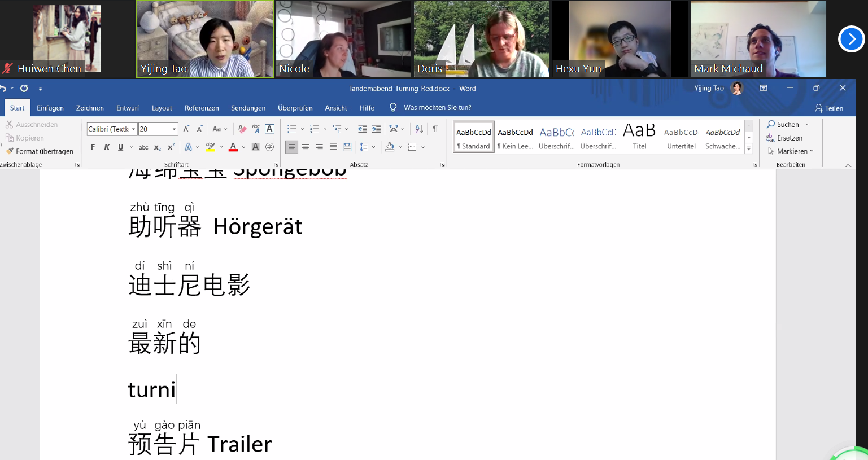Click Teilen share button
This screenshot has height=460, width=868.
click(829, 108)
